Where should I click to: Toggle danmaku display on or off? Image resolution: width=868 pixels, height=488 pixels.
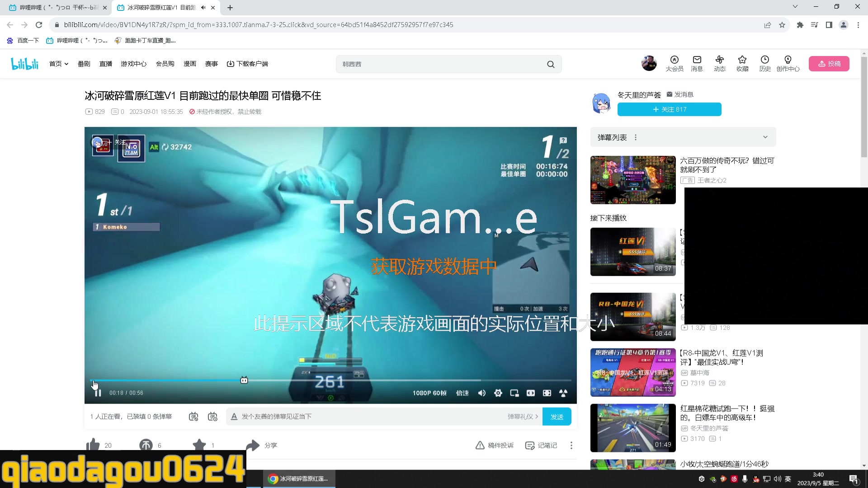pos(193,417)
